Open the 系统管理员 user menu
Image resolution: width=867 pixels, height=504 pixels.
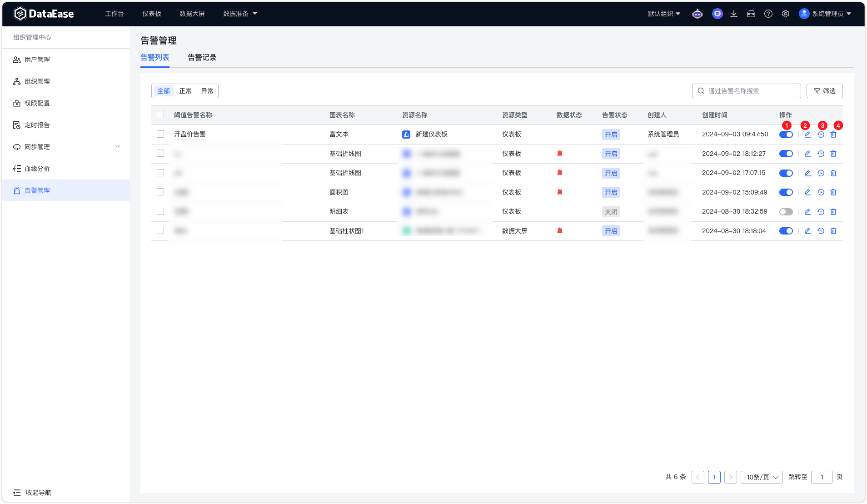click(x=825, y=14)
